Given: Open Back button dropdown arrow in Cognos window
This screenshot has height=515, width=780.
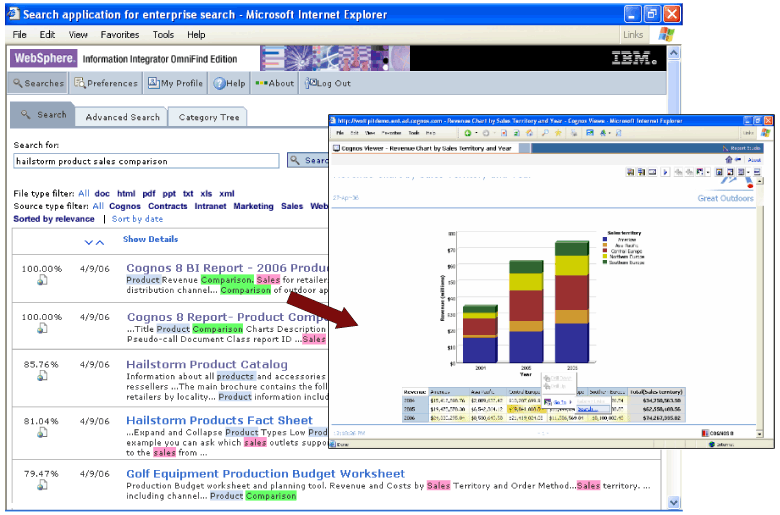Looking at the screenshot, I should click(476, 133).
